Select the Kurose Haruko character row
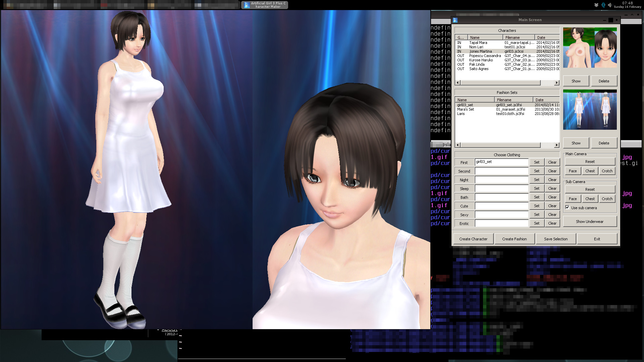 (x=507, y=60)
